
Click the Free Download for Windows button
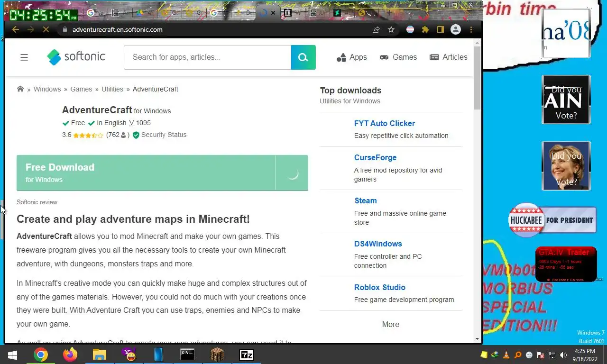(162, 173)
